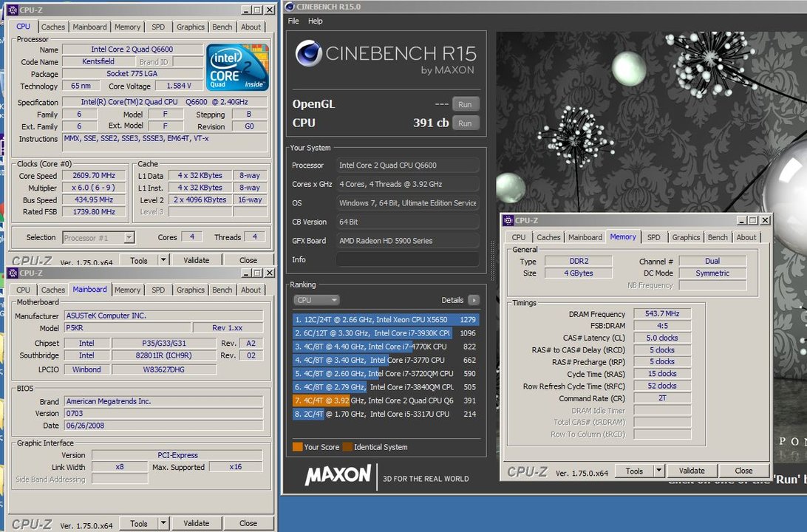Click the CPU-Z title icon in Mainboard window
This screenshot has height=532, width=807.
pyautogui.click(x=13, y=273)
